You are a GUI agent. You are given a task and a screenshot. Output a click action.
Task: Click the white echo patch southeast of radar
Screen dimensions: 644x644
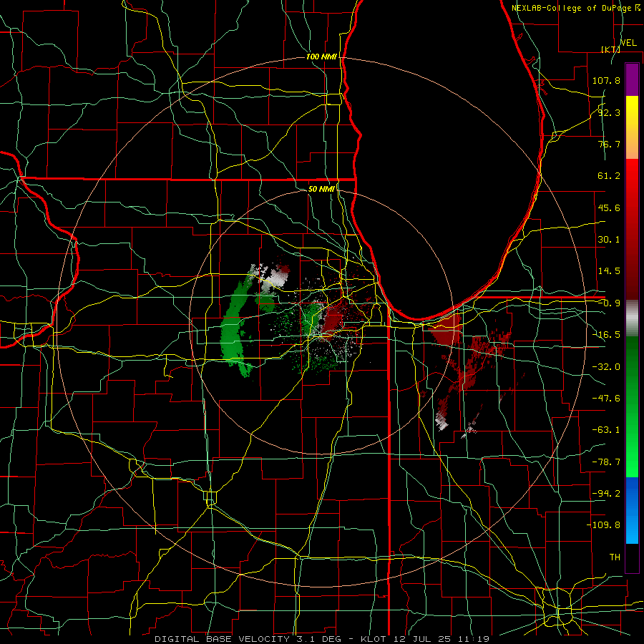pyautogui.click(x=442, y=422)
